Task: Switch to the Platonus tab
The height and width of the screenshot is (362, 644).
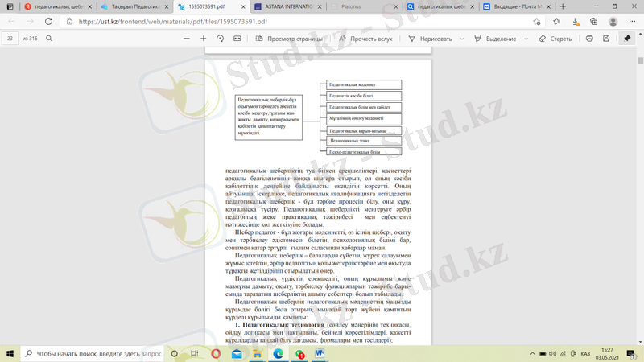Action: click(x=365, y=6)
